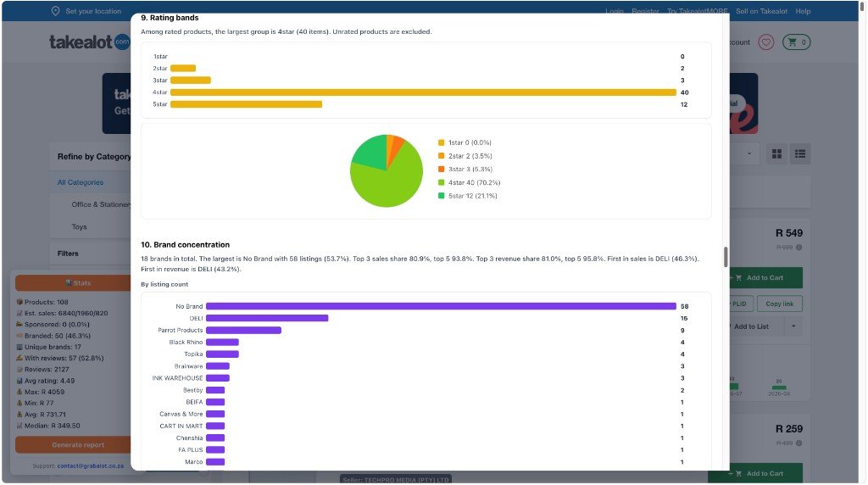
Task: Click 'By listing count' subheading
Action: coord(164,285)
